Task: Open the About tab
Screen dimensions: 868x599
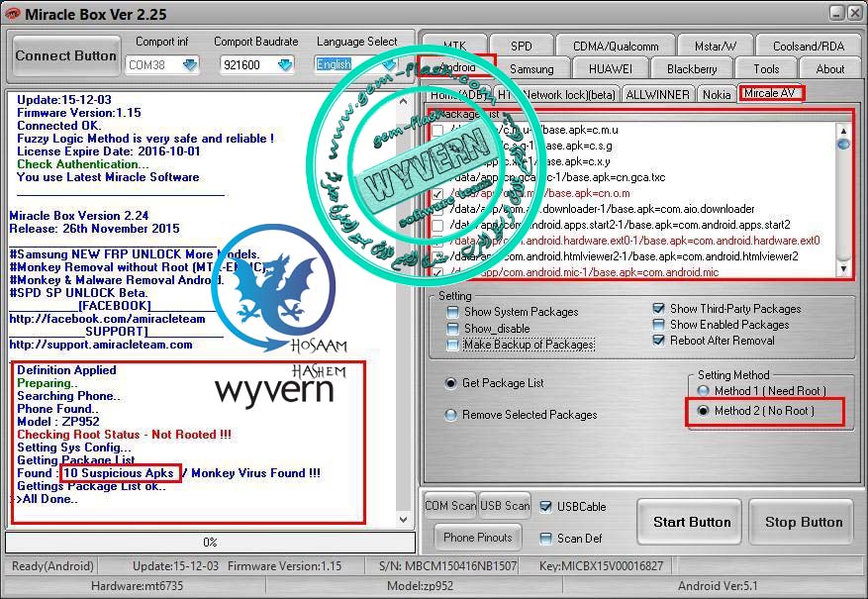Action: click(829, 68)
